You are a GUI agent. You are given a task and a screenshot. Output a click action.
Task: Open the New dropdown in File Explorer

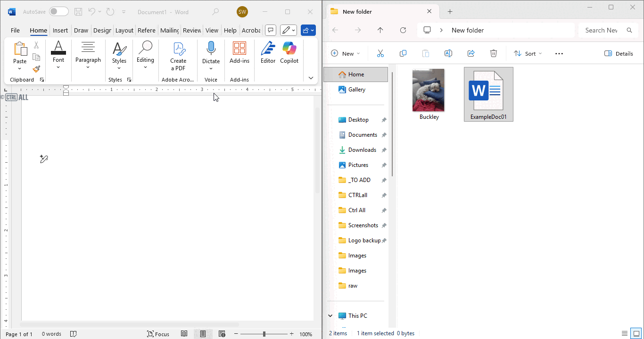coord(346,53)
